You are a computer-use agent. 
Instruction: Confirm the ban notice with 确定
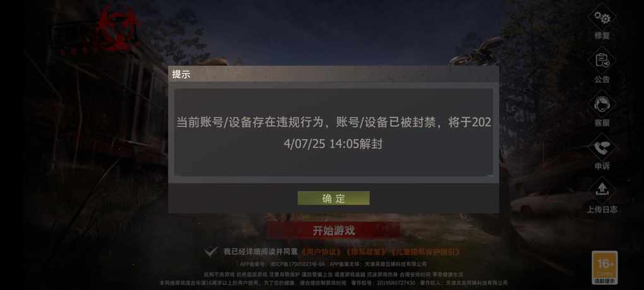333,198
